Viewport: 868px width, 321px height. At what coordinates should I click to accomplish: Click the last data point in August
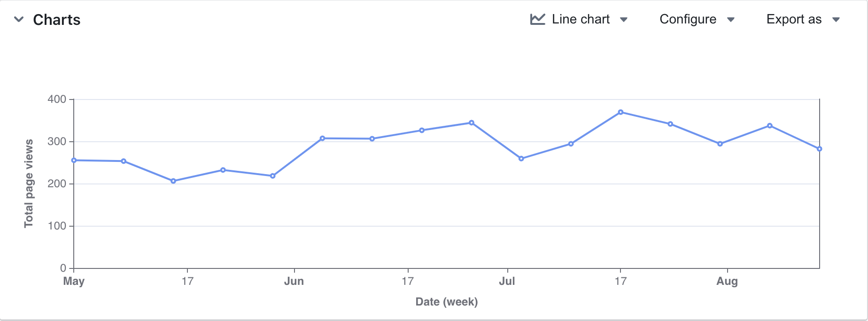819,149
